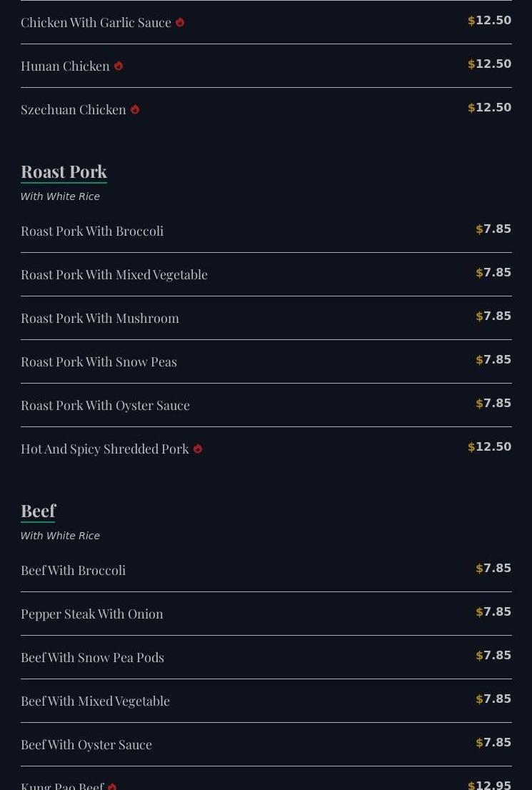The height and width of the screenshot is (790, 532).
Task: Select Beef With Oyster Sauce
Action: [266, 745]
